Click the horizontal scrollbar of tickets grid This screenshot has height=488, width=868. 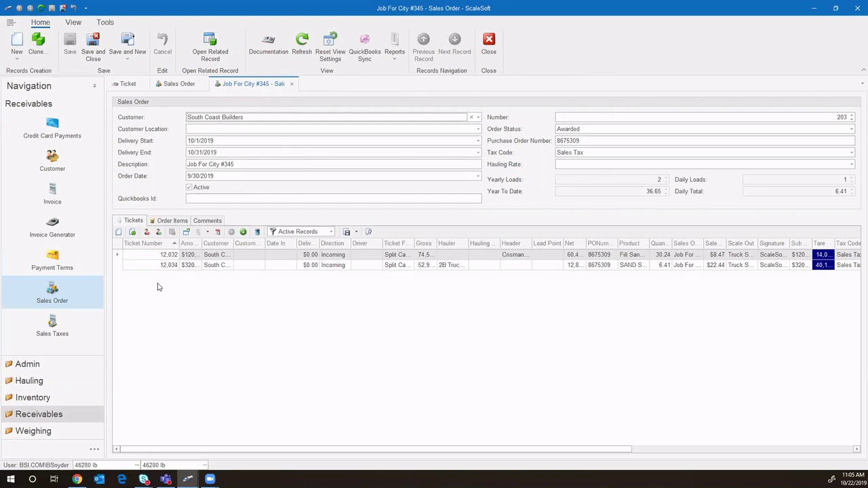(x=376, y=449)
